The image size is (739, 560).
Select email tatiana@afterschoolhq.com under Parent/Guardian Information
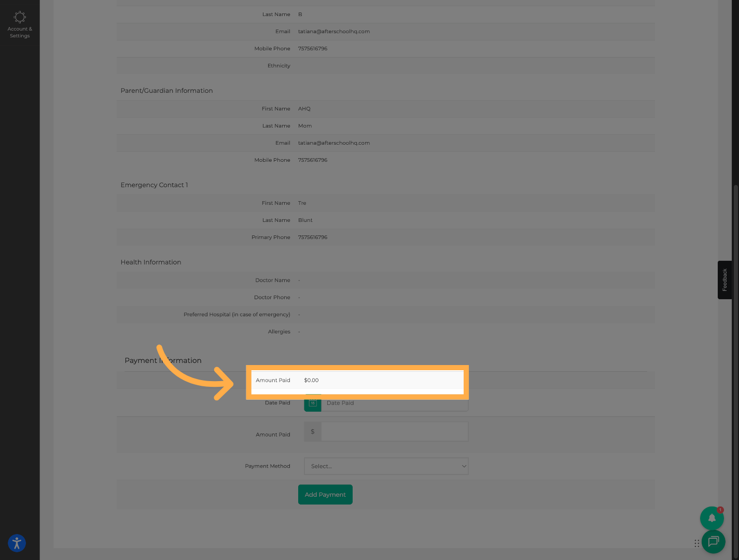pyautogui.click(x=334, y=143)
